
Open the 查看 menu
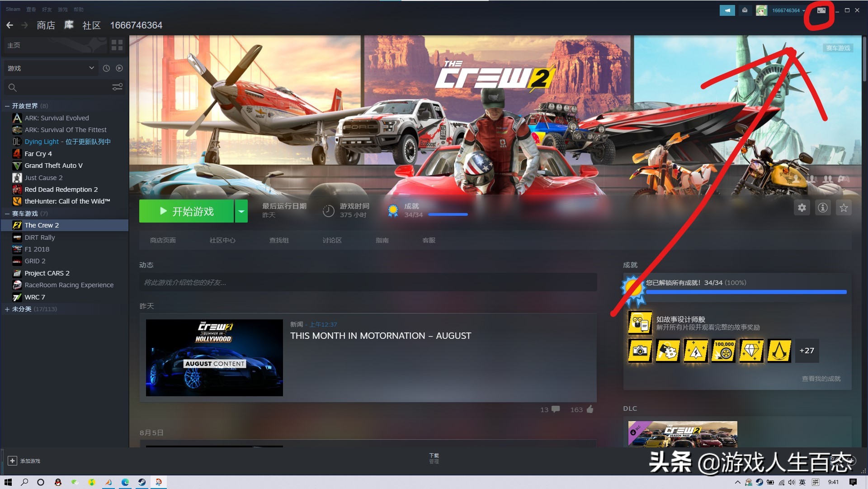pos(30,9)
